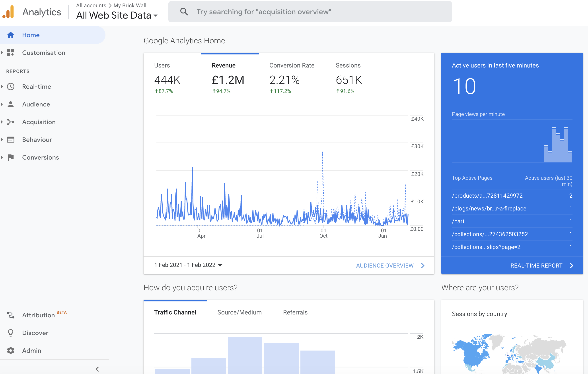Select the Audience person icon
Image resolution: width=588 pixels, height=374 pixels.
(11, 104)
